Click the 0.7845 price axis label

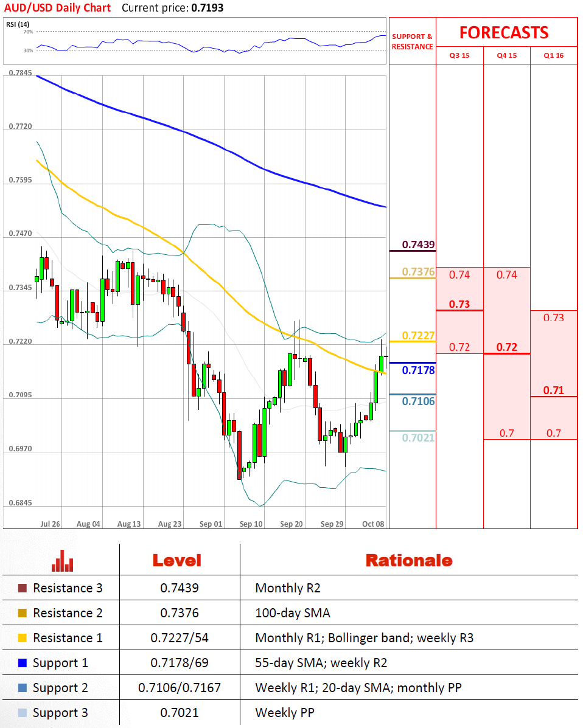pyautogui.click(x=21, y=73)
